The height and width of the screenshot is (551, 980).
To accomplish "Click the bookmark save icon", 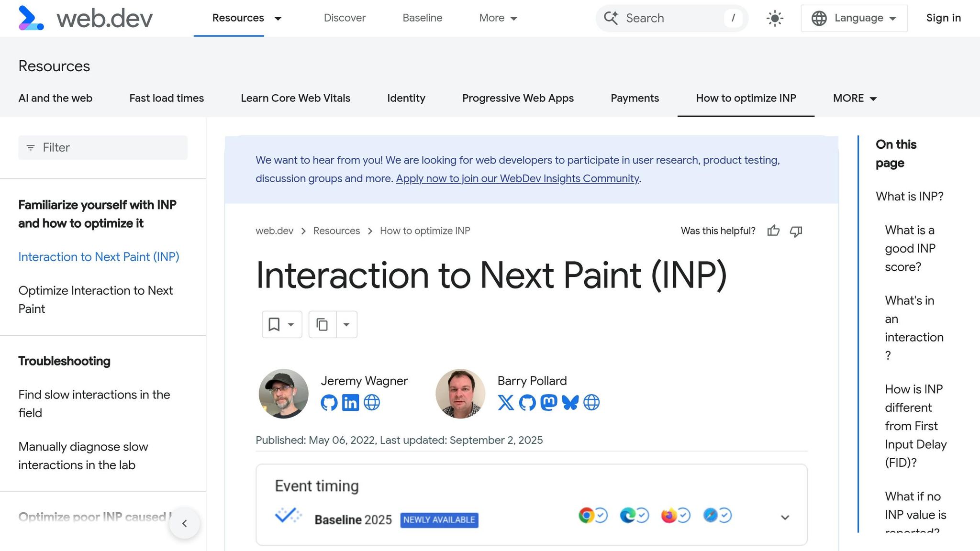I will click(x=274, y=324).
